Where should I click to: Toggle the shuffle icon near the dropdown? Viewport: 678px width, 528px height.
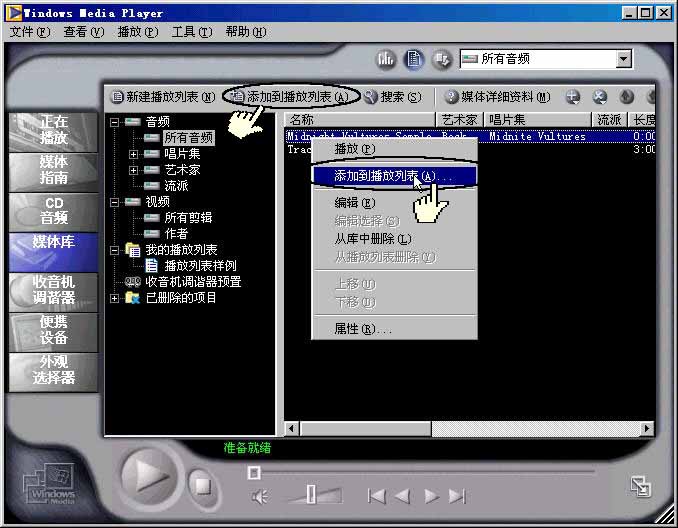(442, 59)
